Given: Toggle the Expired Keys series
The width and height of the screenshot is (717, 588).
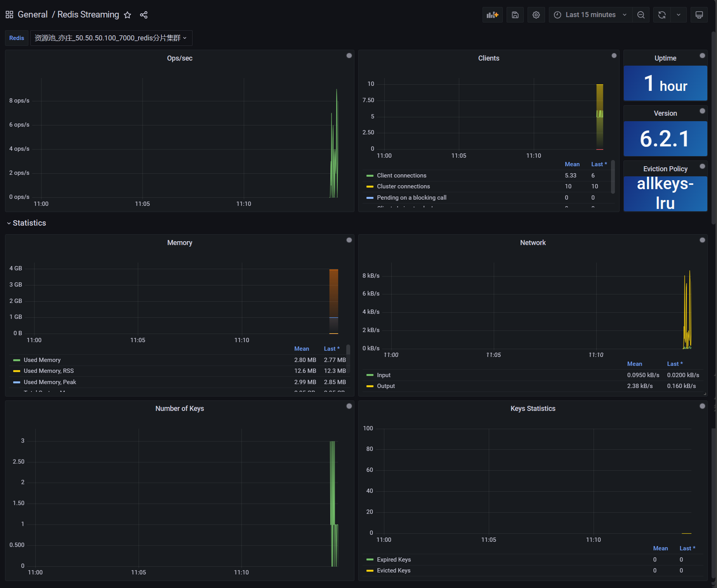Looking at the screenshot, I should coord(394,560).
